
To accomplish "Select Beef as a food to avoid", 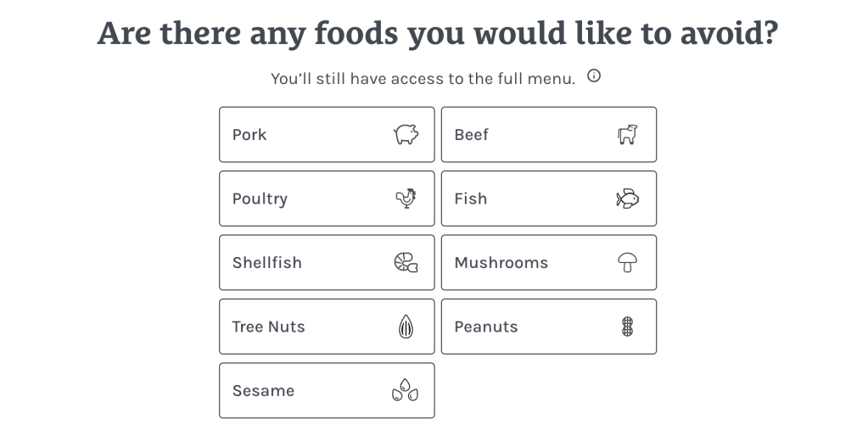I will point(548,135).
